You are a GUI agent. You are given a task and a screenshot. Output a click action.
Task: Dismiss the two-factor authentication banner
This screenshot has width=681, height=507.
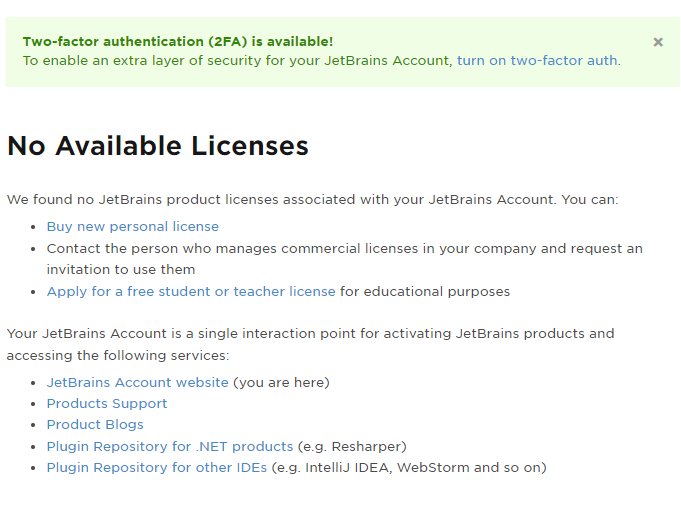click(x=658, y=42)
